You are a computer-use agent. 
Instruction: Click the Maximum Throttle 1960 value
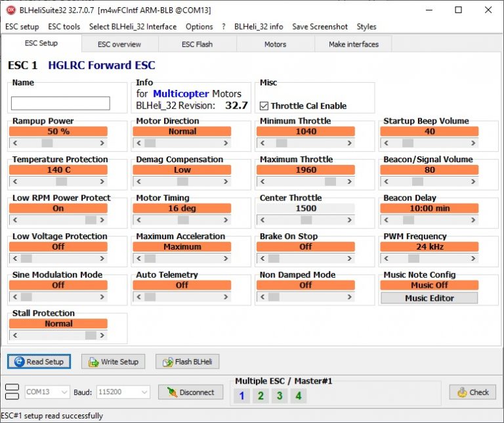[x=306, y=170]
